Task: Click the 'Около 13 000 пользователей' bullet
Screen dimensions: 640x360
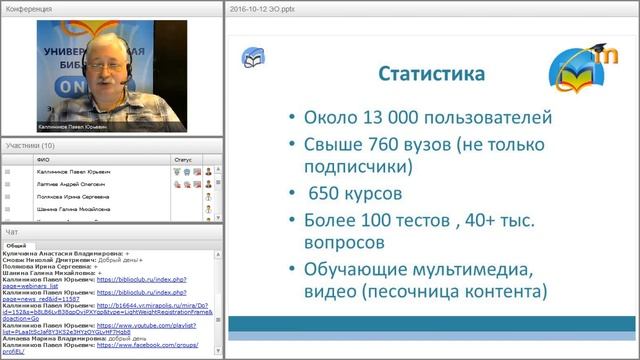Action: [x=428, y=118]
